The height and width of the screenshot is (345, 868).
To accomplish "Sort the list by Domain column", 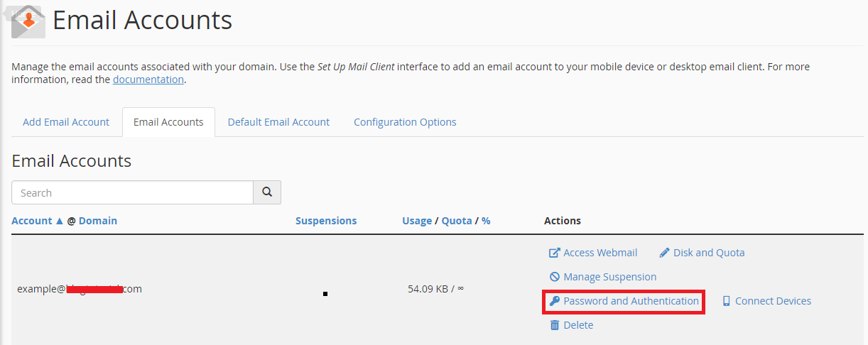I will [x=98, y=221].
